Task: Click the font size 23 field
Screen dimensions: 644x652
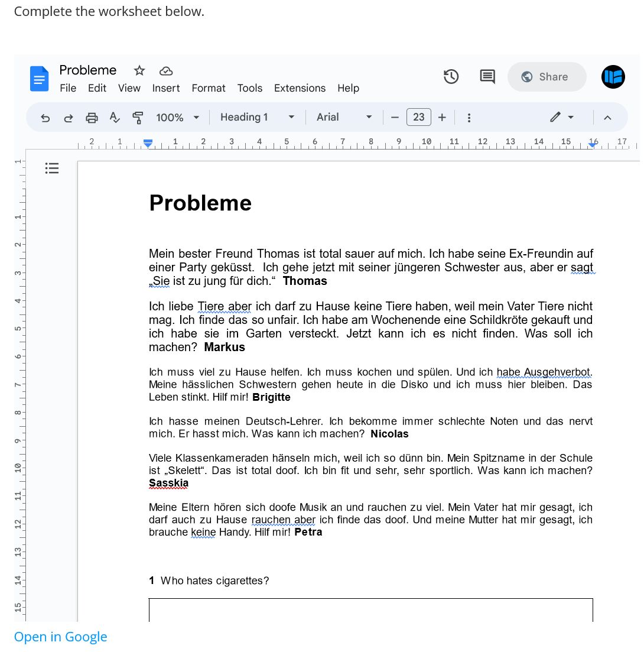Action: [418, 117]
